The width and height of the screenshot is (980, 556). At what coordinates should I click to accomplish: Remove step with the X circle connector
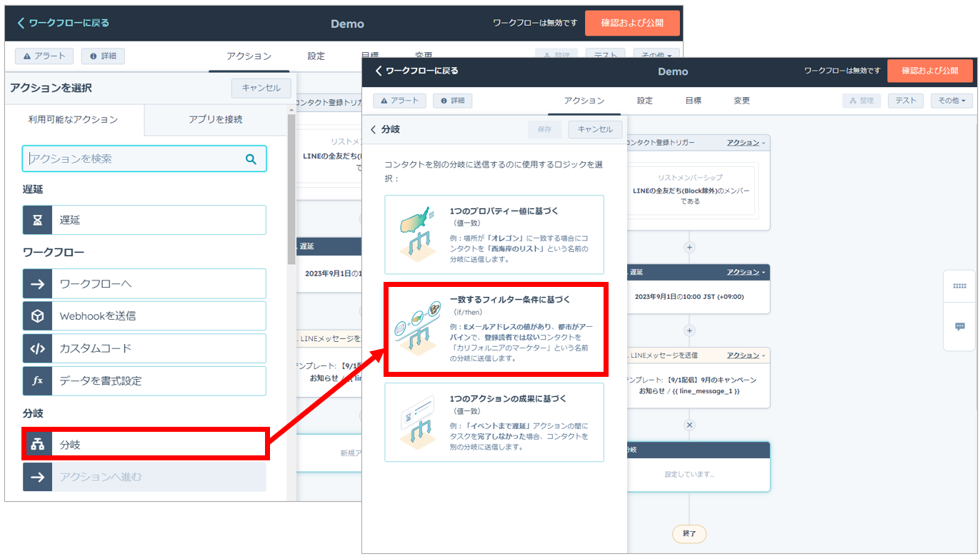pos(689,425)
